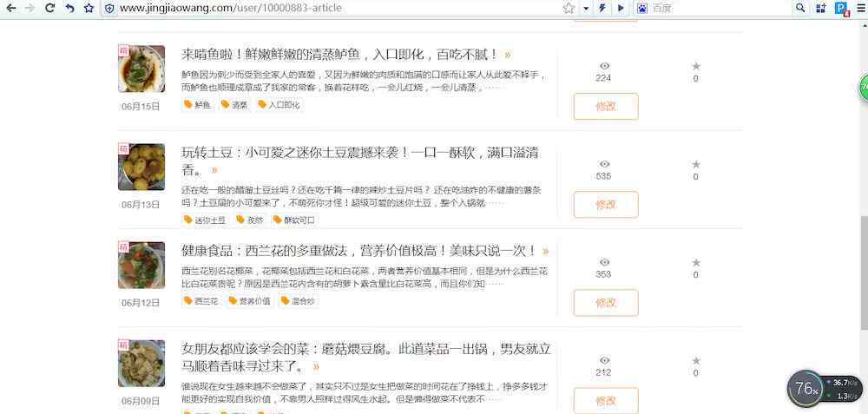Click the 06月15日 date text

coord(141,106)
